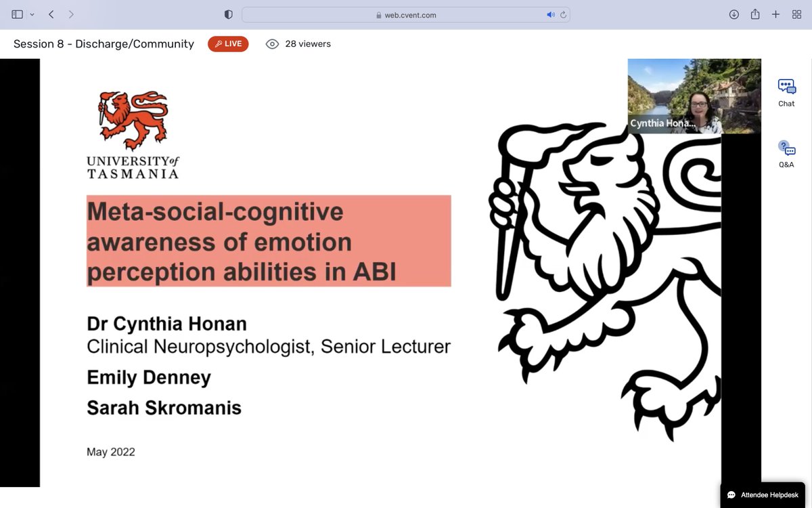Click the May 2022 date text
This screenshot has height=508, width=812.
click(x=111, y=452)
